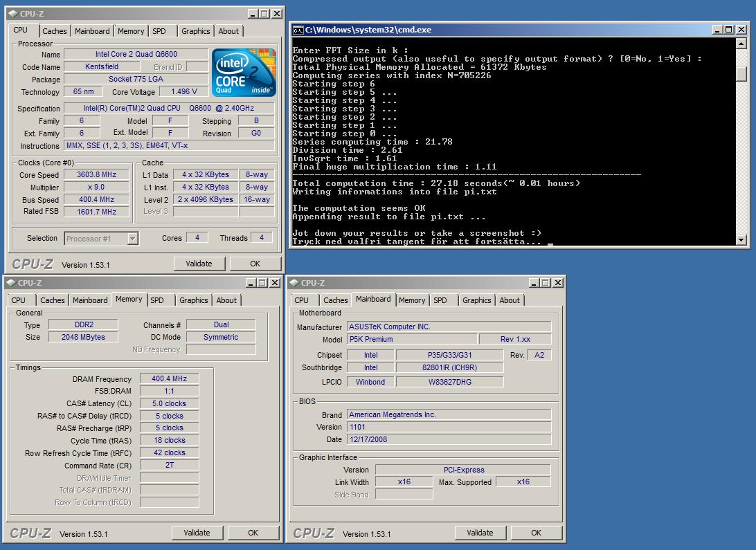Click the Graphic Interface Version PCI-Express
Image resolution: width=756 pixels, height=550 pixels.
coord(463,470)
